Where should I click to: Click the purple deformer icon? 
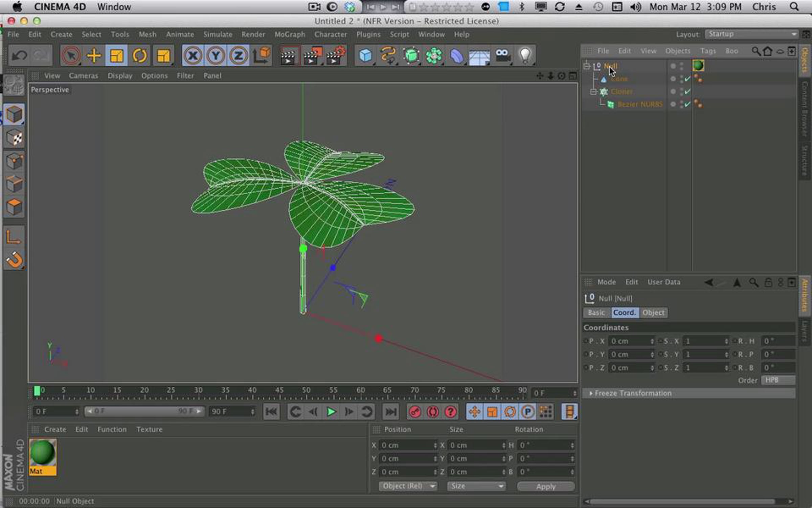pyautogui.click(x=457, y=55)
